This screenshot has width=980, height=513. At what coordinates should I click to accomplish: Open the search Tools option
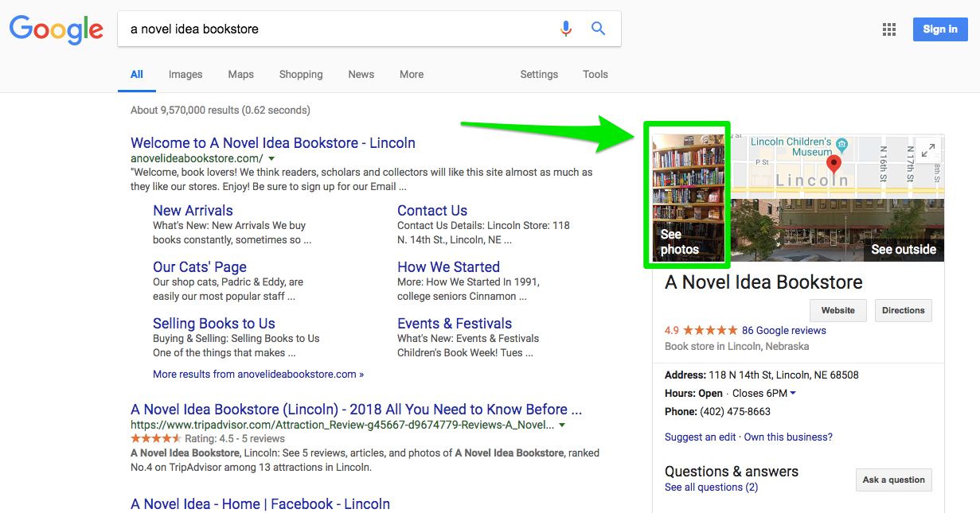(595, 74)
